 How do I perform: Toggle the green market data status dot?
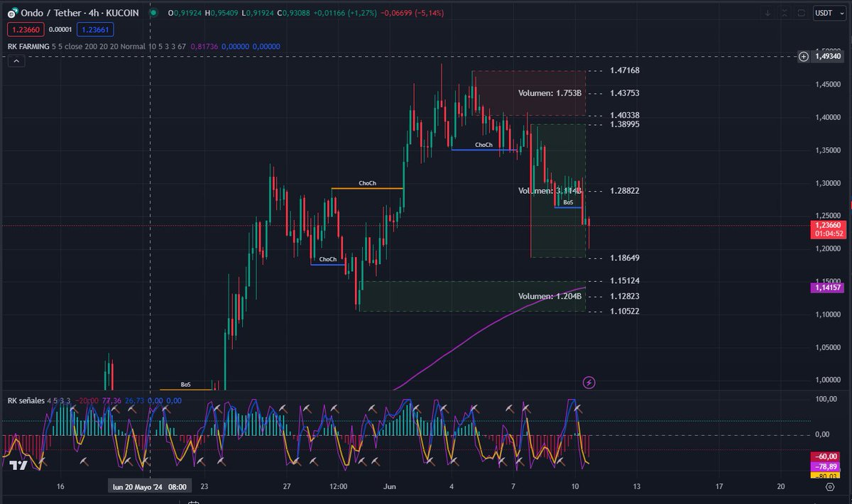click(x=153, y=13)
